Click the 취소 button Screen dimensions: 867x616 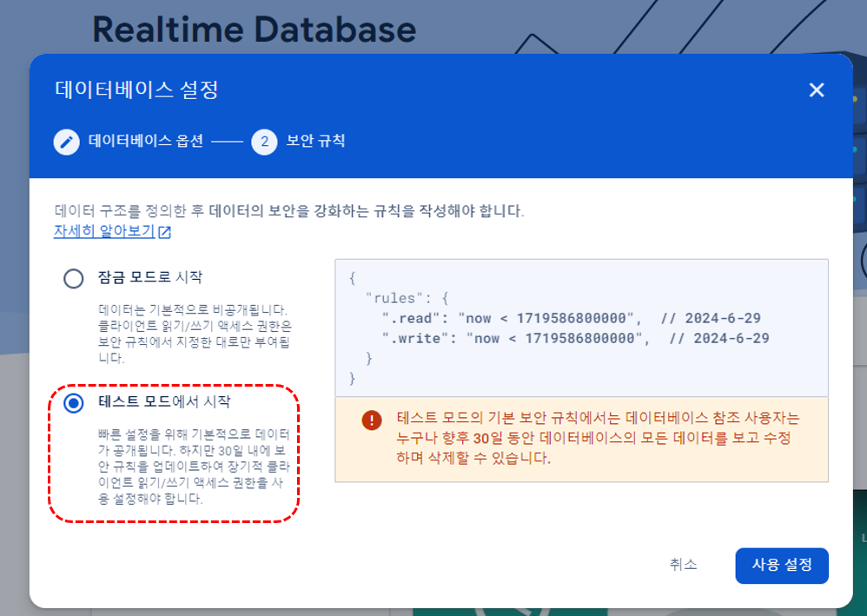(684, 565)
